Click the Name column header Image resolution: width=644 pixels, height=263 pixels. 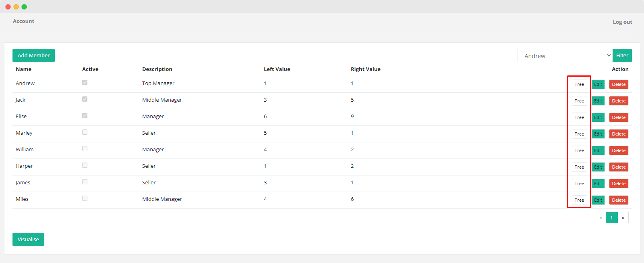click(x=23, y=69)
